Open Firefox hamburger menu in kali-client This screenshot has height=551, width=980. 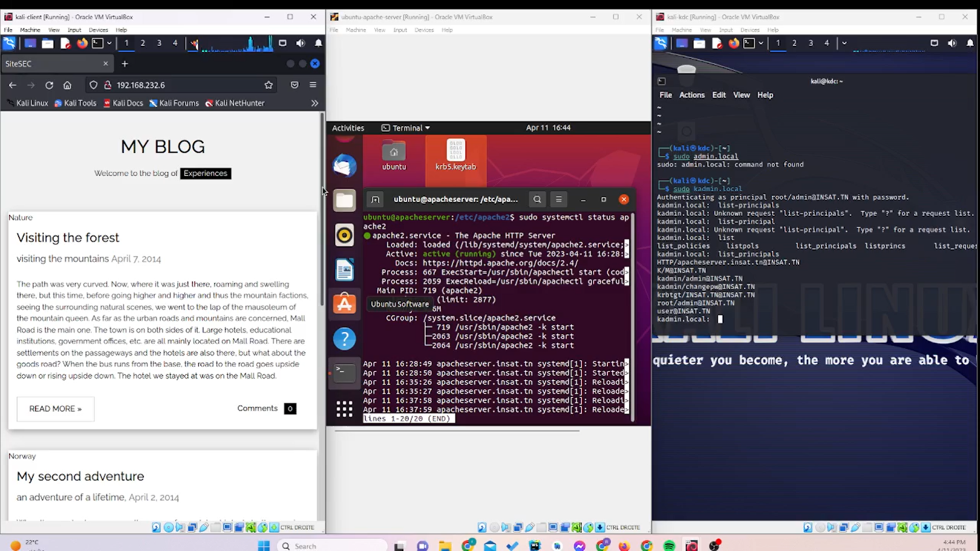coord(313,85)
